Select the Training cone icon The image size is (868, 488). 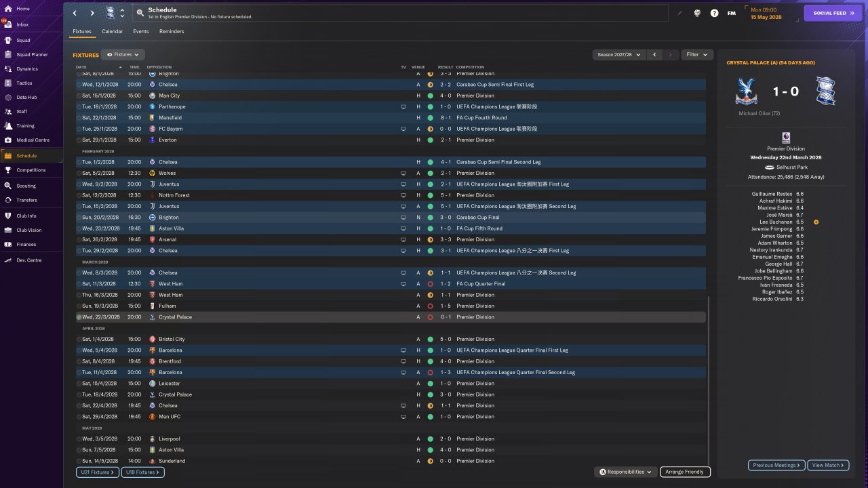pos(8,125)
